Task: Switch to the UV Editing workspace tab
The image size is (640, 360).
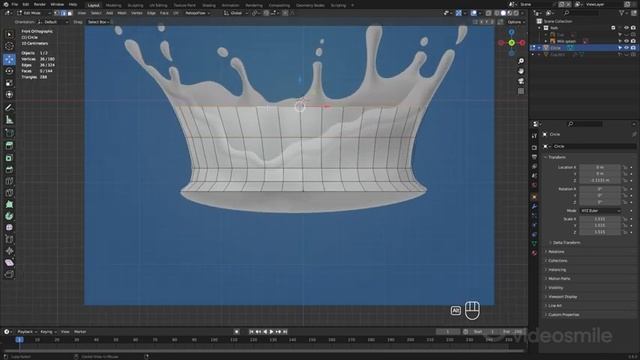Action: (158, 5)
